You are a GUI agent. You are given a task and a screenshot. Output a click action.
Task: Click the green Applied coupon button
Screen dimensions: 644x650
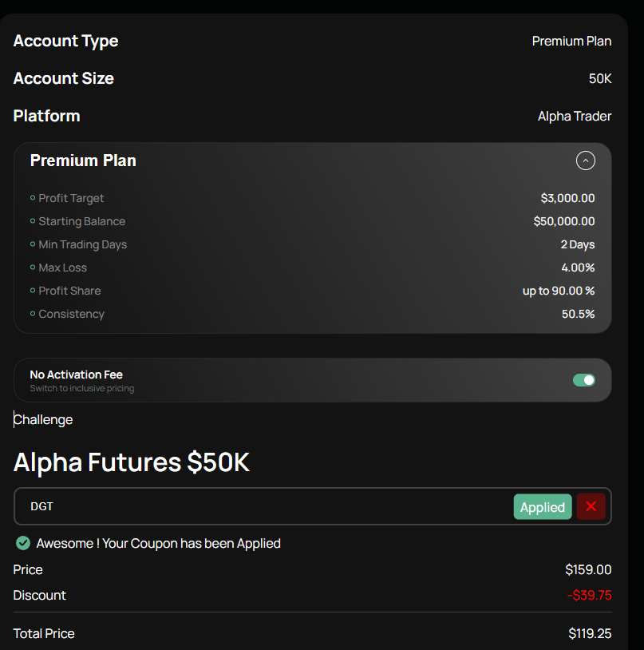543,506
